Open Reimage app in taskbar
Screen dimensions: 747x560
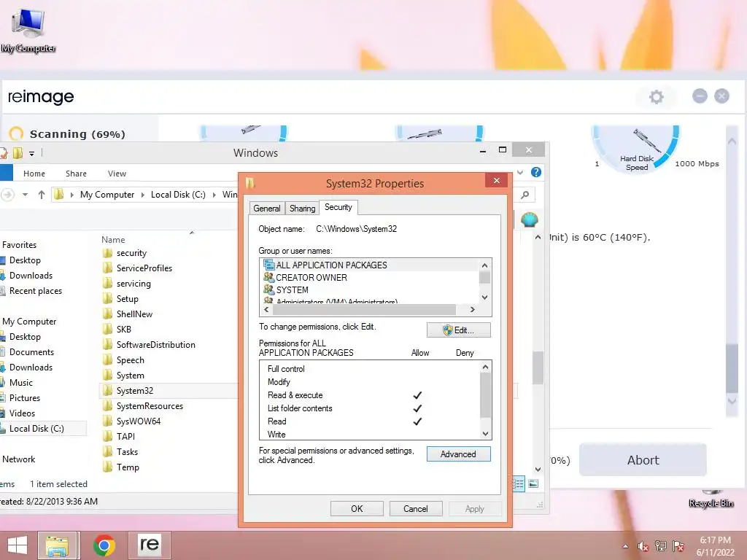(x=149, y=545)
